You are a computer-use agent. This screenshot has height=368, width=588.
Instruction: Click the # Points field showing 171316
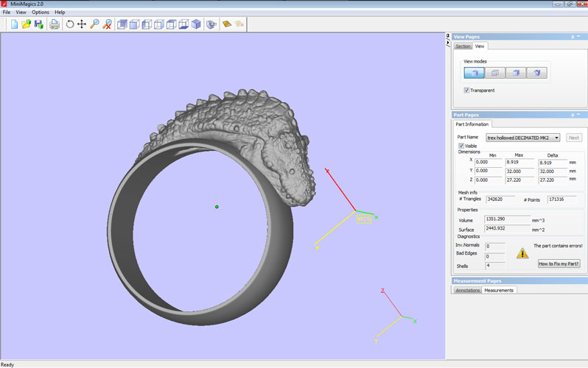click(562, 199)
